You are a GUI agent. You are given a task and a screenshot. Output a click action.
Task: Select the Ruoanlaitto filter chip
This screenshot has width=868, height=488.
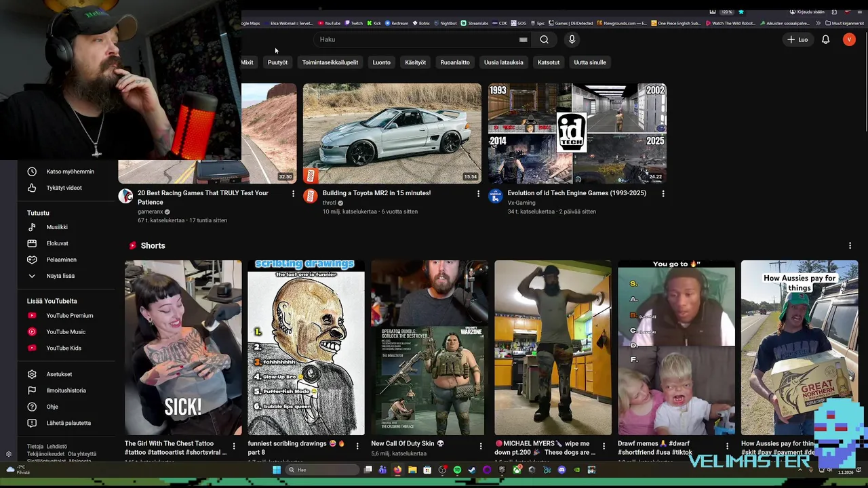click(x=454, y=62)
